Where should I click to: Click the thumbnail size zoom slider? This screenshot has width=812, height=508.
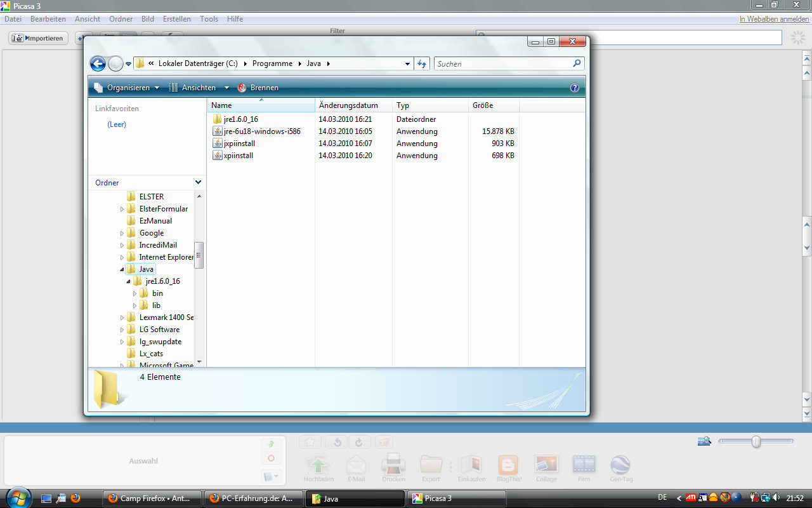[x=756, y=442]
